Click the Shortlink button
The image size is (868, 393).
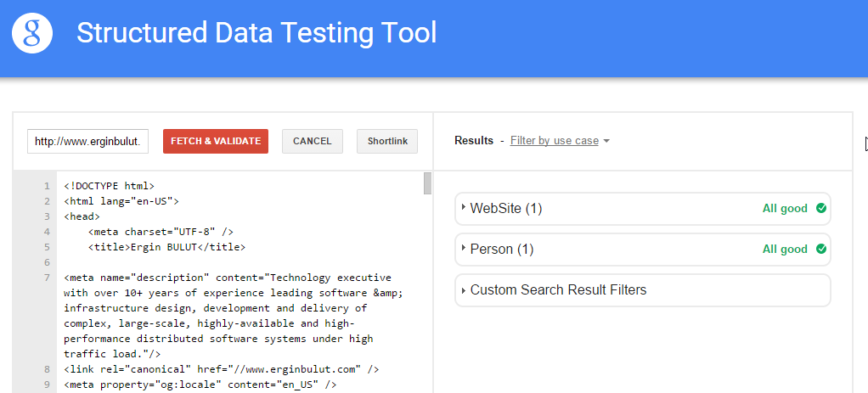tap(387, 141)
